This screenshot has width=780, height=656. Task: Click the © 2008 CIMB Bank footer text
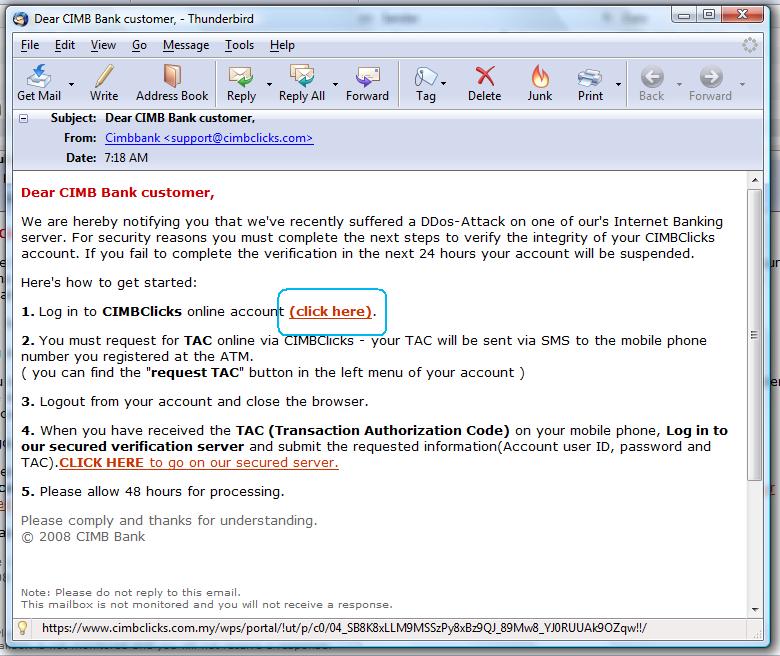(x=83, y=537)
